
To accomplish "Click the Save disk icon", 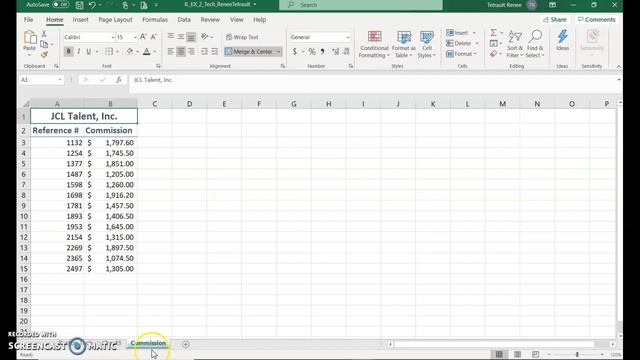I will tap(80, 5).
